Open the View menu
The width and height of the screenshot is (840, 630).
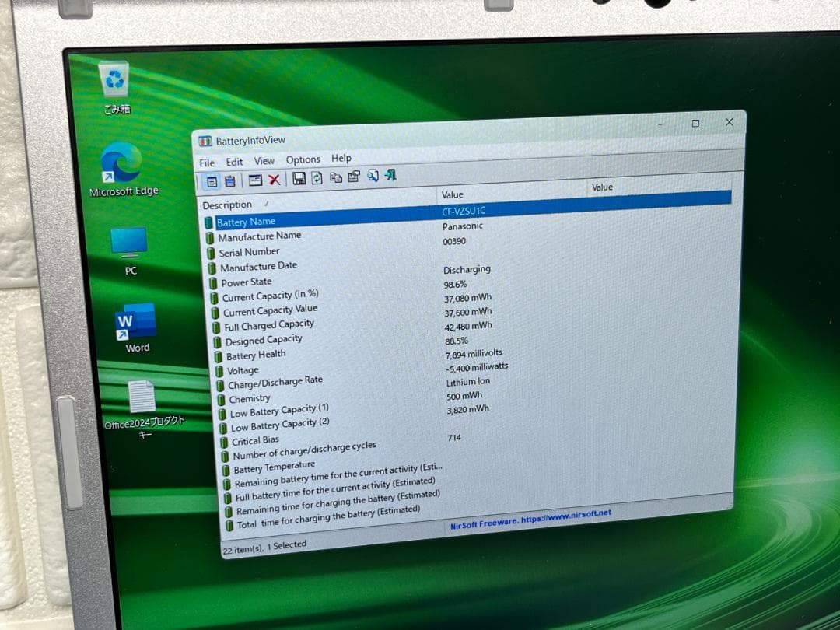(x=264, y=159)
